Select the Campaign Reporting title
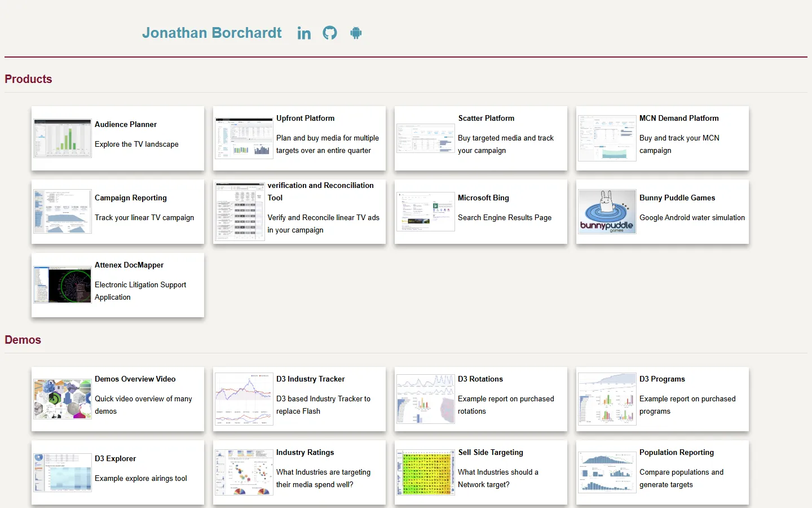The width and height of the screenshot is (812, 508). 131,198
